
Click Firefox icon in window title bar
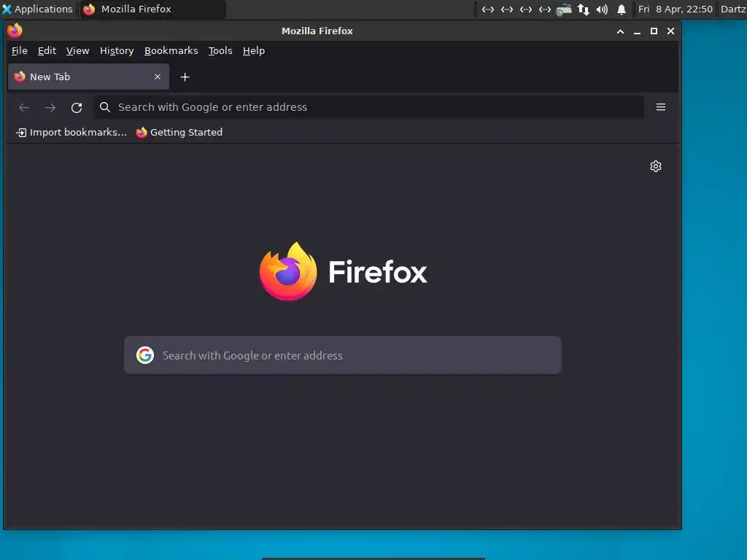pyautogui.click(x=15, y=31)
